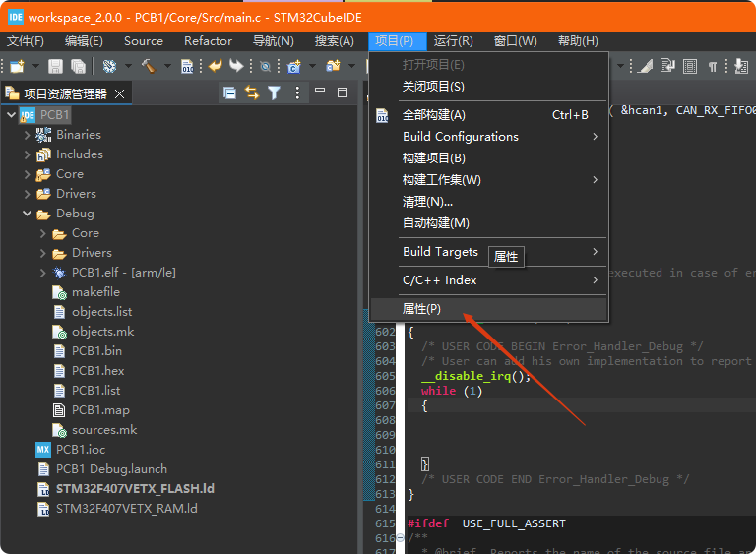Click the filter funnel icon
The height and width of the screenshot is (554, 756).
pos(274,92)
